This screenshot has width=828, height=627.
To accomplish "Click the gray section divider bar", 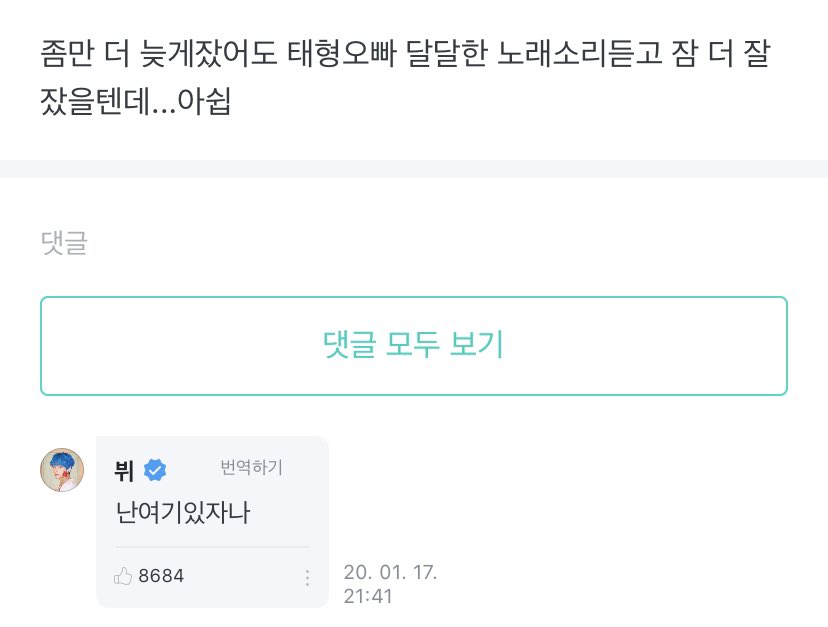I will pos(414,169).
